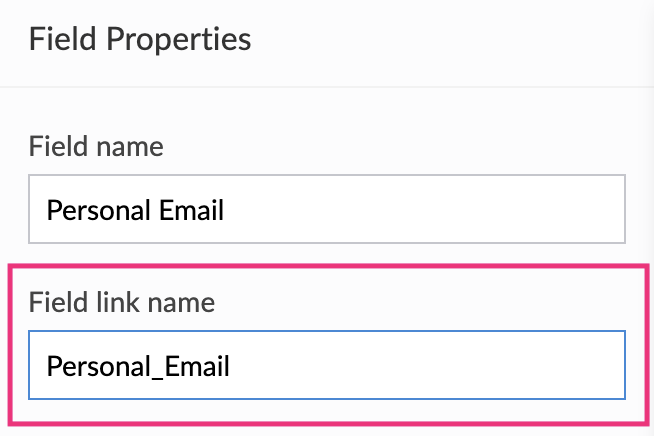654x436 pixels.
Task: Click the "Field link name" label text
Action: 122,301
